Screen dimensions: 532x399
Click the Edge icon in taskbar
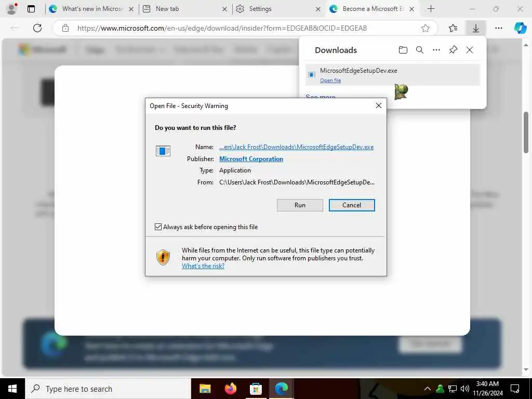(281, 389)
